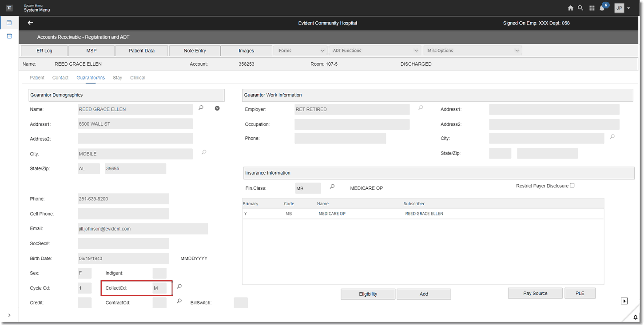Click the Phone field 251-639-8200
Image resolution: width=644 pixels, height=326 pixels.
pos(123,199)
